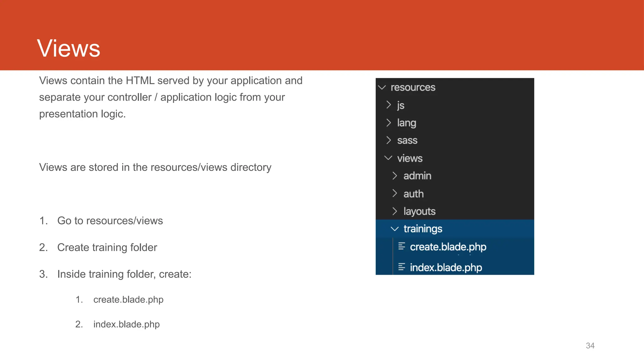Select sass folder label
The image size is (644, 362).
[407, 140]
